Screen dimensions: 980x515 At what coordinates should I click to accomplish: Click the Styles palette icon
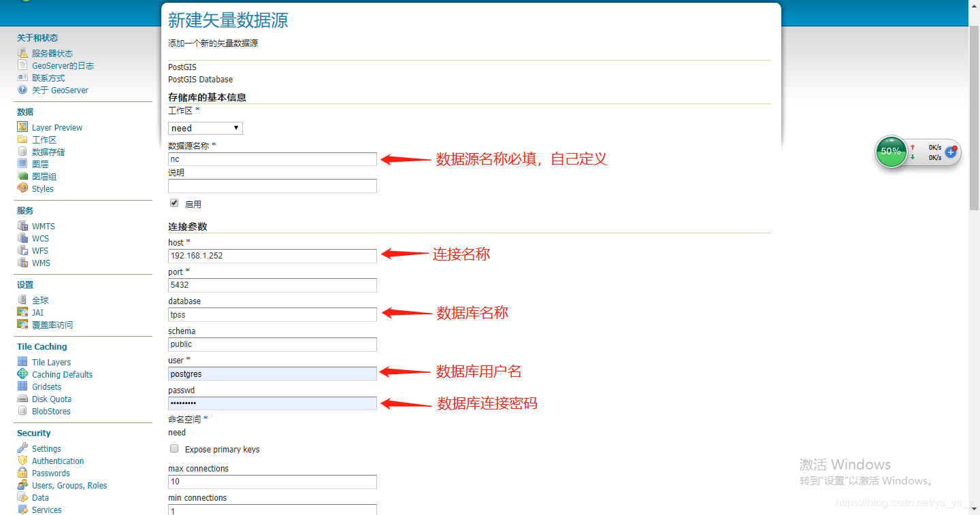(22, 188)
